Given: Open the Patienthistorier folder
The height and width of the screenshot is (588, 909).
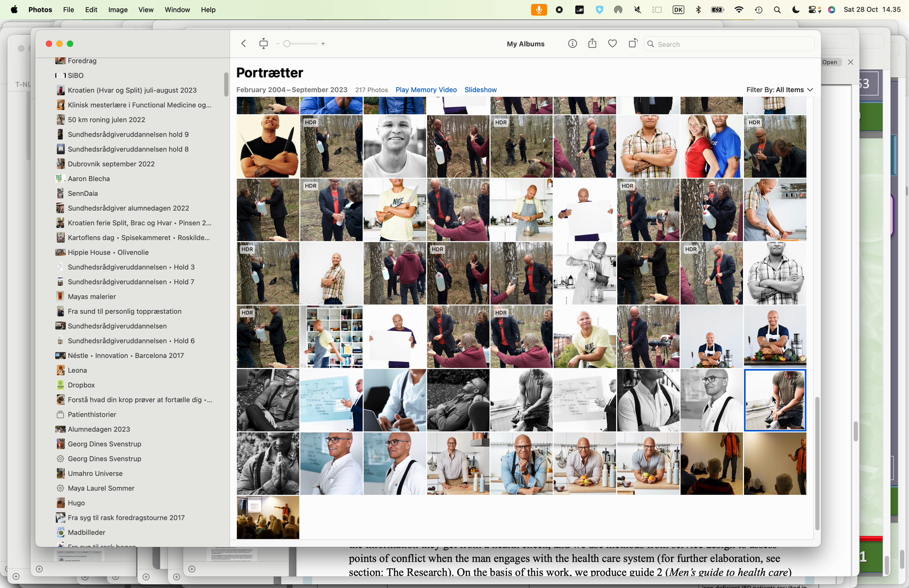Looking at the screenshot, I should click(x=92, y=415).
